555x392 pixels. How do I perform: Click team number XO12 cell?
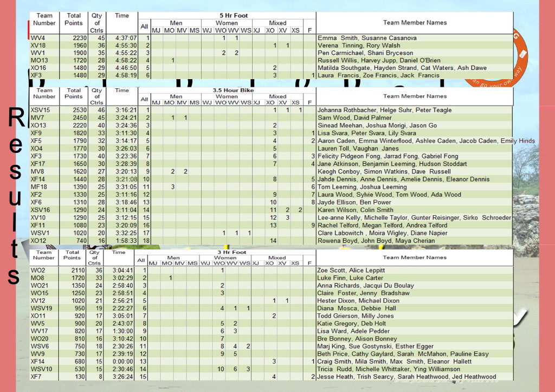[39, 241]
